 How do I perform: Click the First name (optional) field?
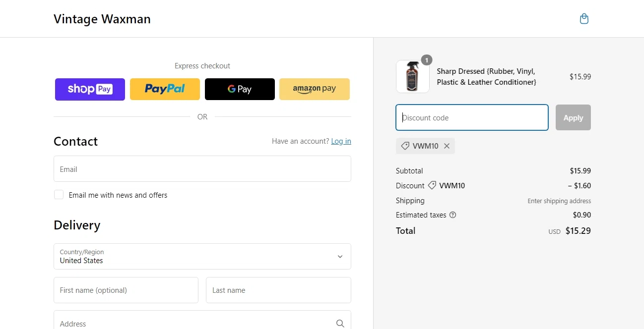(x=126, y=290)
